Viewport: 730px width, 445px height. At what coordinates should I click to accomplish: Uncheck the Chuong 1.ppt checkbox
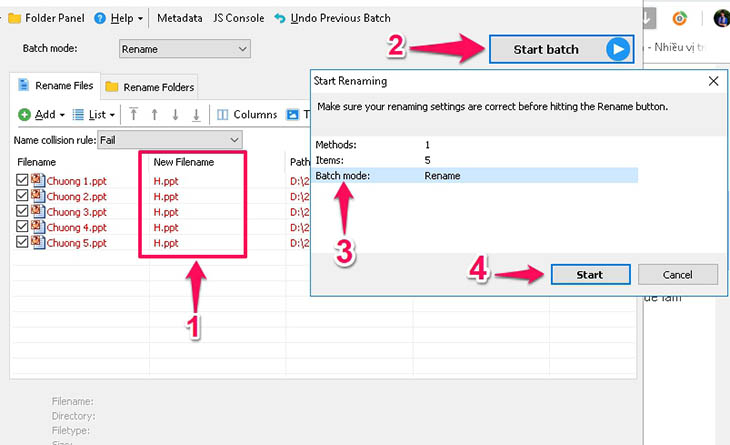point(22,180)
